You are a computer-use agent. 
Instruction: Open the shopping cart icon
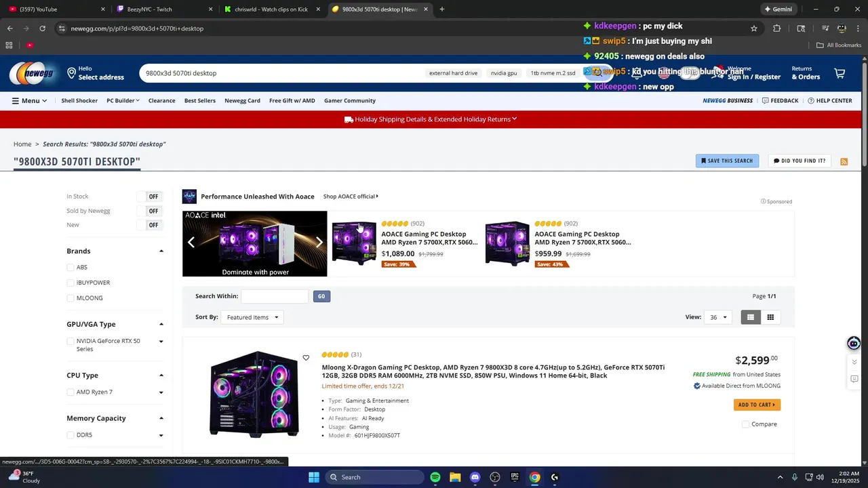click(x=840, y=73)
